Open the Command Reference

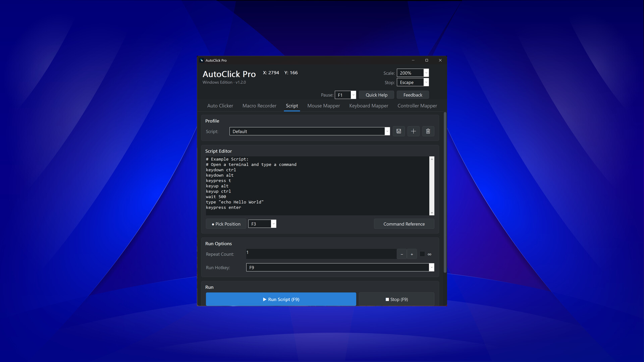click(404, 224)
